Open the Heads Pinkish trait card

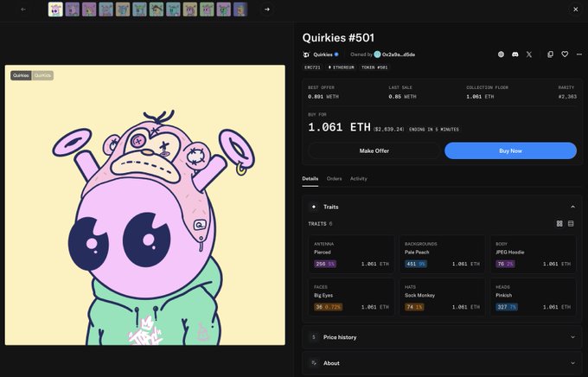tap(533, 297)
